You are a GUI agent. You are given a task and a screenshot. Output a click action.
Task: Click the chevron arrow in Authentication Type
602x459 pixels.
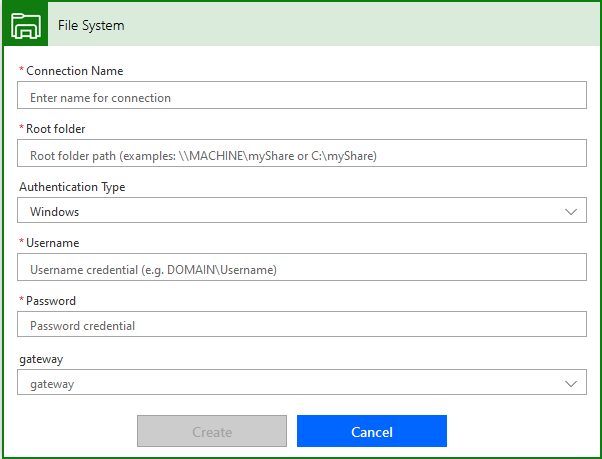tap(571, 212)
